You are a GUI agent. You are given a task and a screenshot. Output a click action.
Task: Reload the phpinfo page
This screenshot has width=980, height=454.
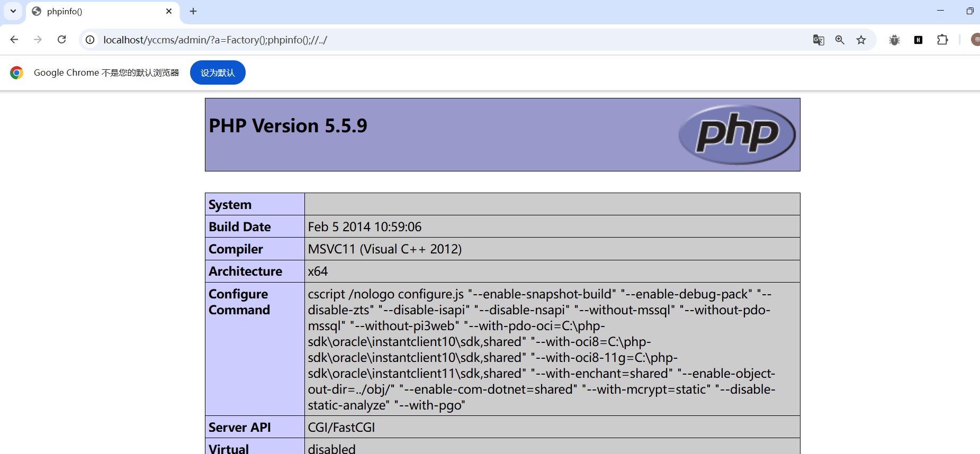pyautogui.click(x=62, y=40)
